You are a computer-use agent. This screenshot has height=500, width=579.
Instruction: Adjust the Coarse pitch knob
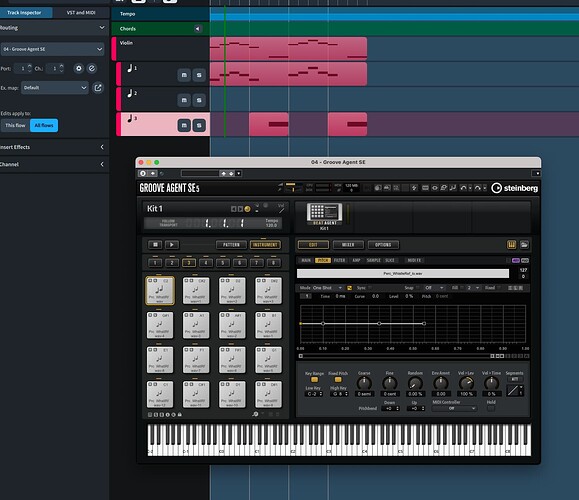point(364,383)
